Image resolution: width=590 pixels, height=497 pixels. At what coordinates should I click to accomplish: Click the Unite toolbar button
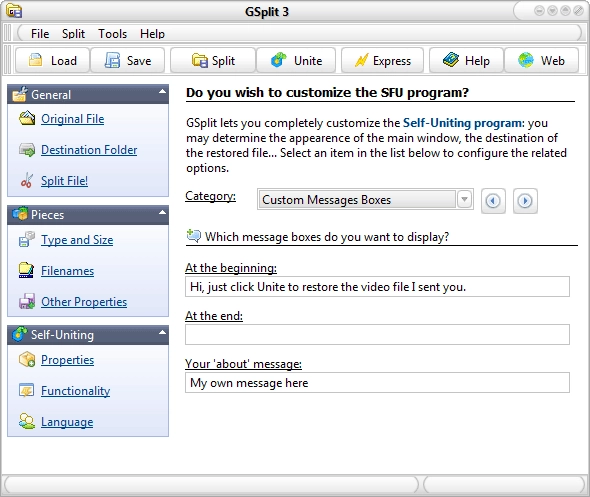[296, 61]
